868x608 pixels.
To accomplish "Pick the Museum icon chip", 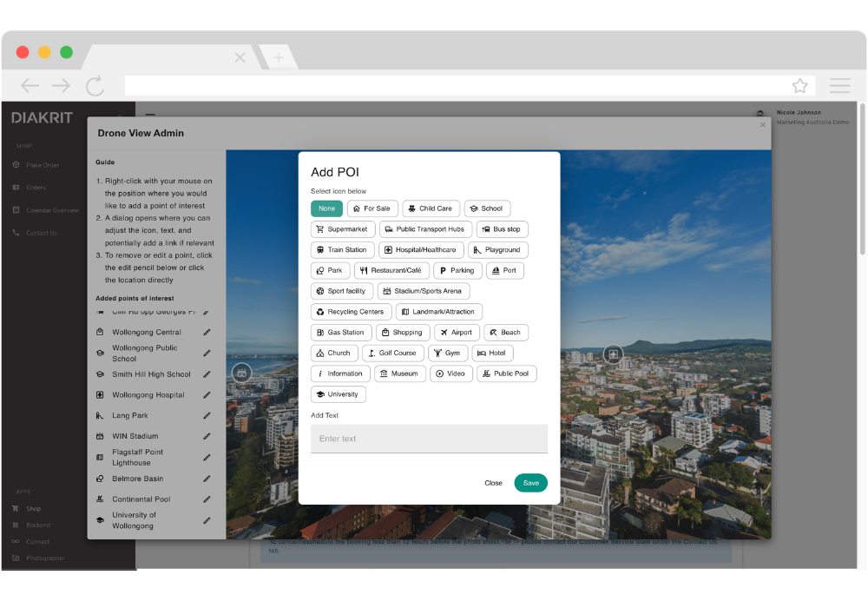I will click(x=400, y=373).
